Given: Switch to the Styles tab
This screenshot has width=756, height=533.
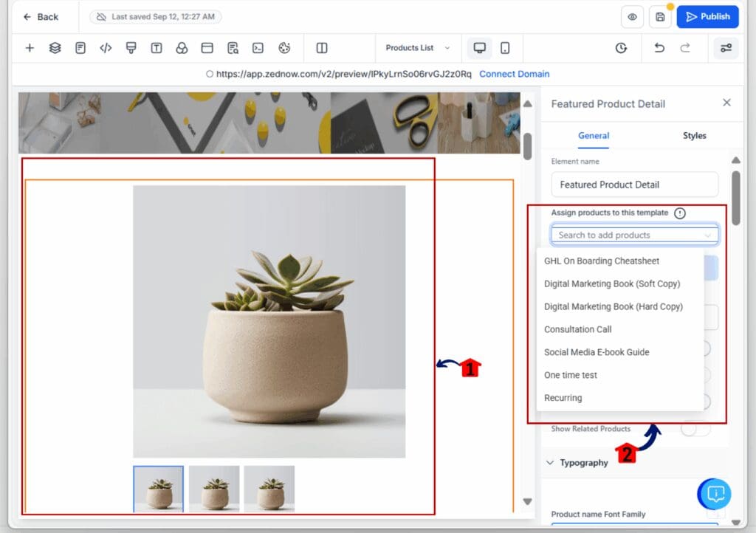Looking at the screenshot, I should [x=694, y=136].
